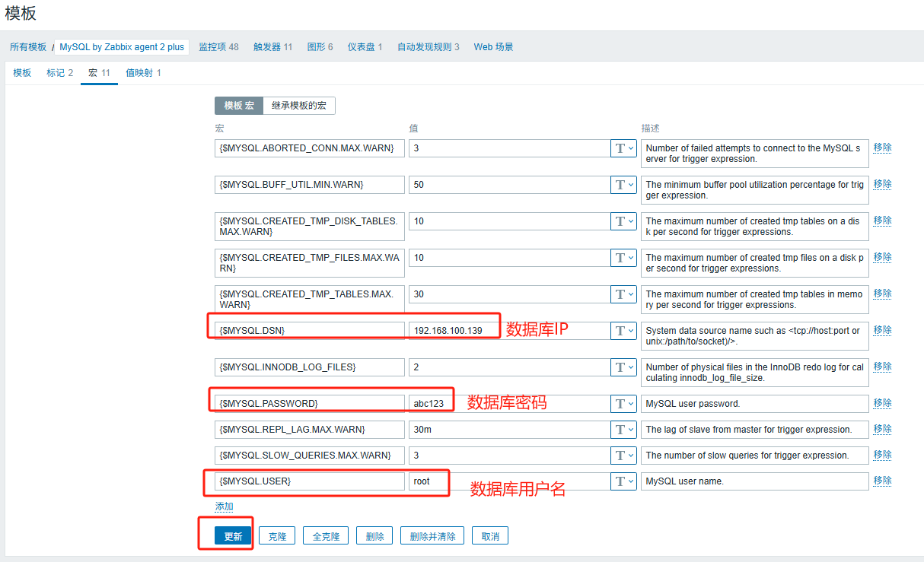Remove the {$MYSQL.REPL_LAG.MAX.WARN} macro
This screenshot has width=924, height=562.
click(x=882, y=429)
